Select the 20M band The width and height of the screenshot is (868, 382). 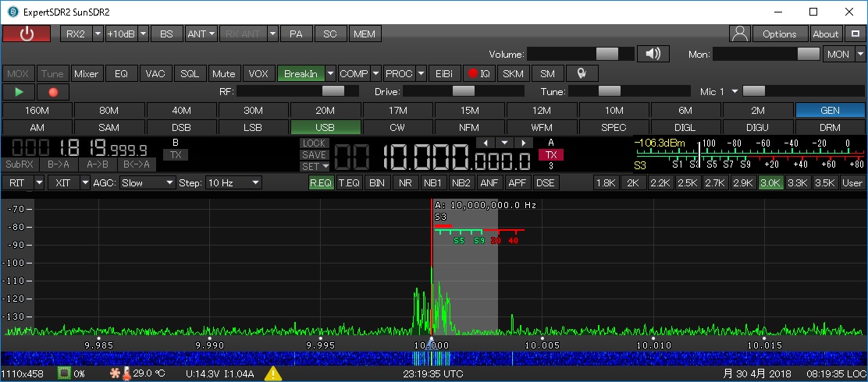(325, 110)
